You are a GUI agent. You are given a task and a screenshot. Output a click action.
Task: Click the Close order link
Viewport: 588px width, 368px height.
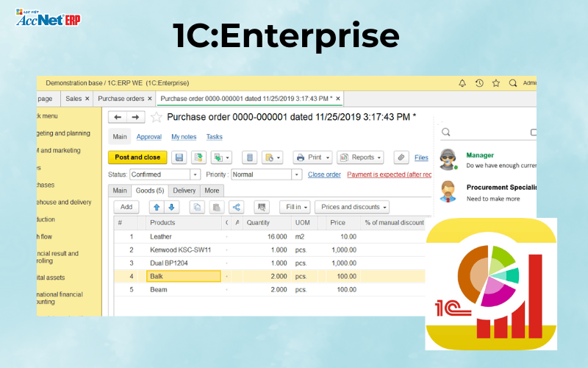pyautogui.click(x=324, y=174)
